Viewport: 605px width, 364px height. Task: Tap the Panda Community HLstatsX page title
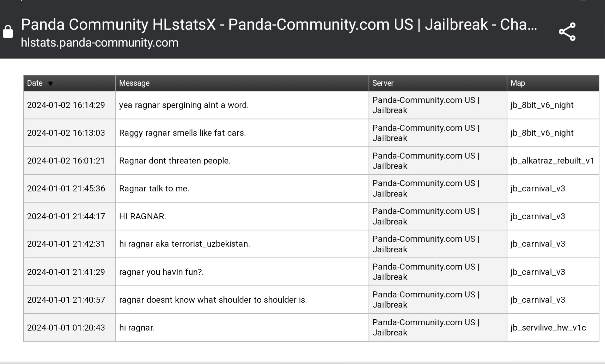279,25
